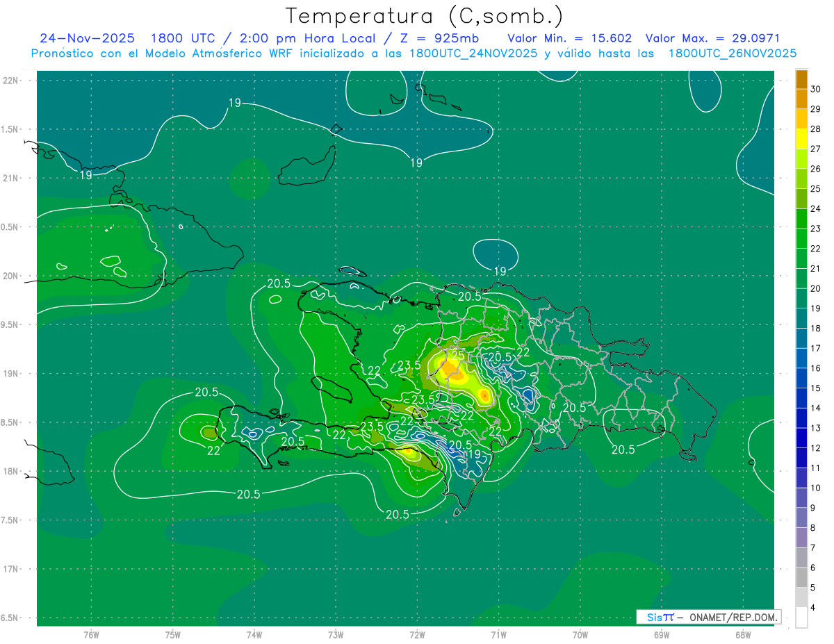Click the colorbar scale value '7'
This screenshot has height=644, width=834.
coord(812,548)
